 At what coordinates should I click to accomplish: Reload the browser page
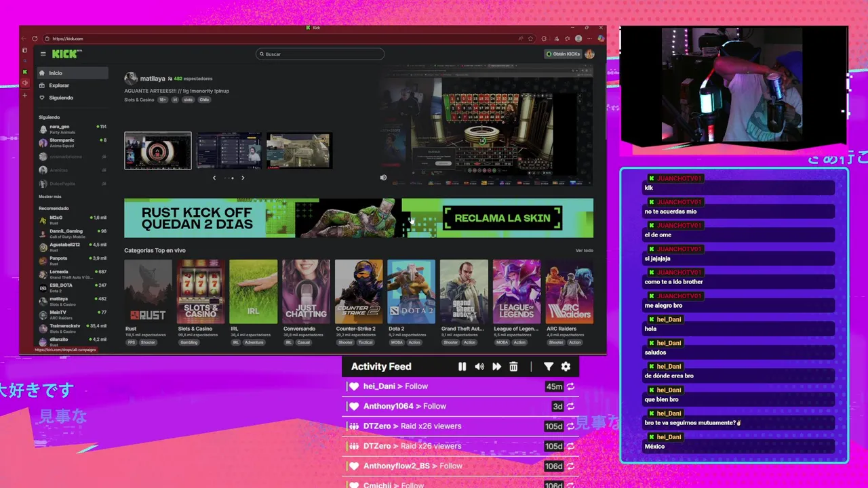pyautogui.click(x=35, y=39)
